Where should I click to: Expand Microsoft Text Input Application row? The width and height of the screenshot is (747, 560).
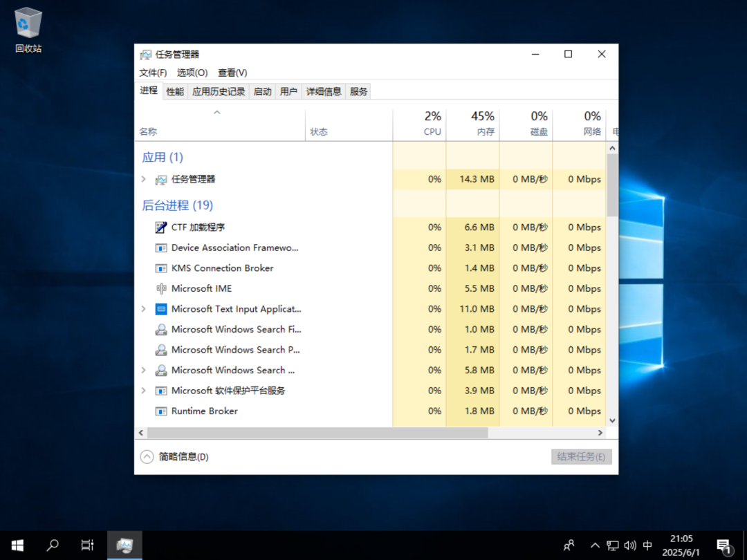[x=143, y=309]
